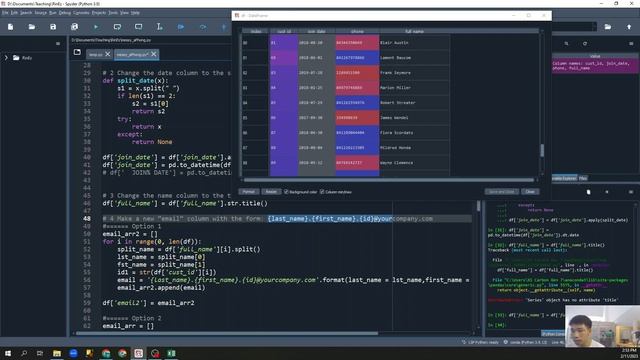Open the project explorer pane options menu
Viewport: 640px width, 360px height.
pyautogui.click(x=58, y=43)
